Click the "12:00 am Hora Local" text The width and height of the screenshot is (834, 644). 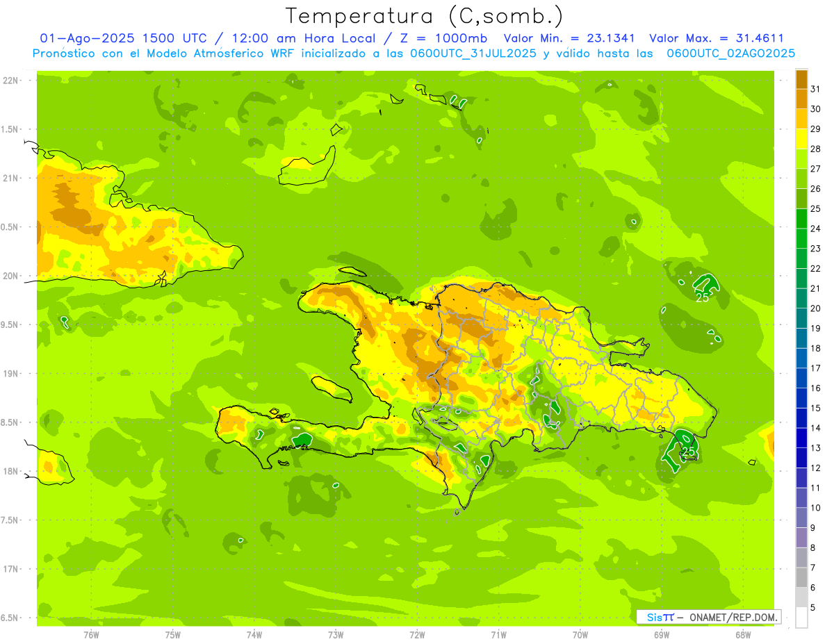coord(305,38)
